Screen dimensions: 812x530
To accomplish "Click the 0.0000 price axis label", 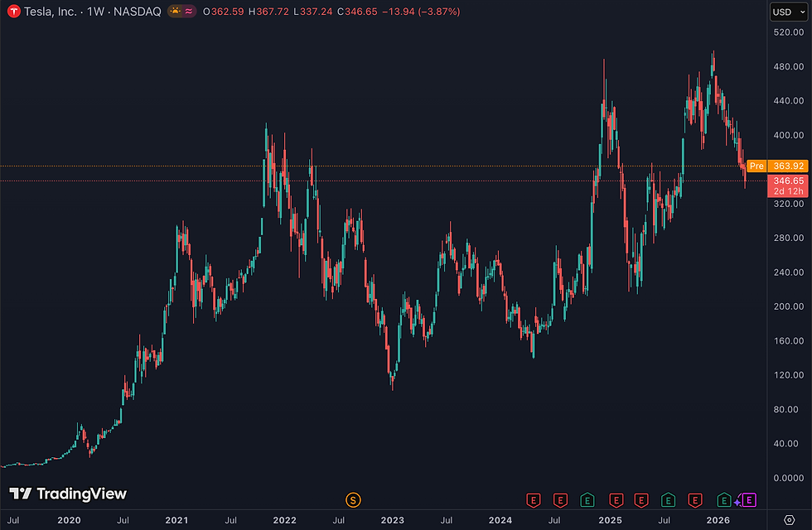I will click(x=788, y=478).
